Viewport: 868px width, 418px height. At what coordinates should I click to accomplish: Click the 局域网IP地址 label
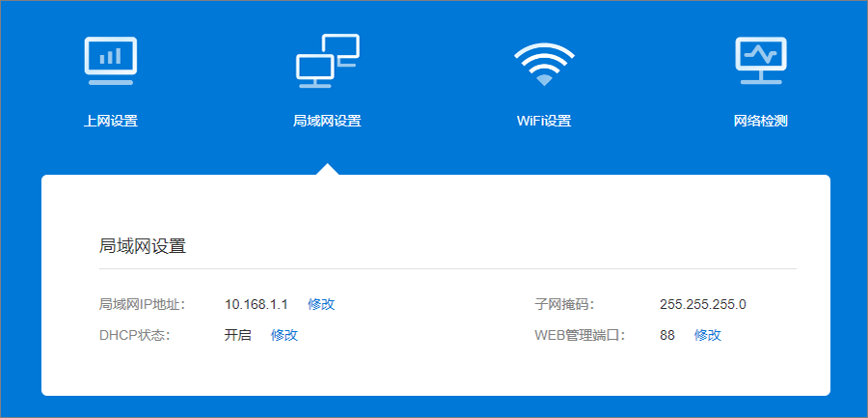point(142,304)
